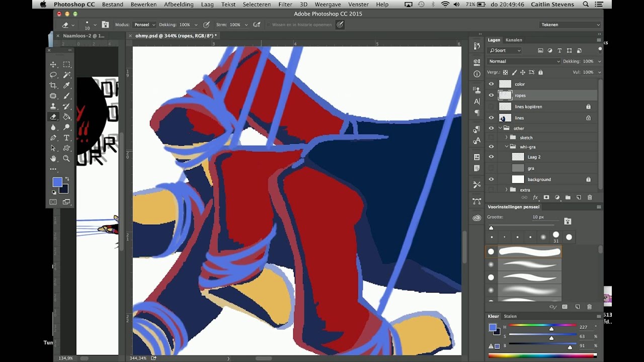The width and height of the screenshot is (644, 362).
Task: Hide the lines layer
Action: pyautogui.click(x=492, y=118)
